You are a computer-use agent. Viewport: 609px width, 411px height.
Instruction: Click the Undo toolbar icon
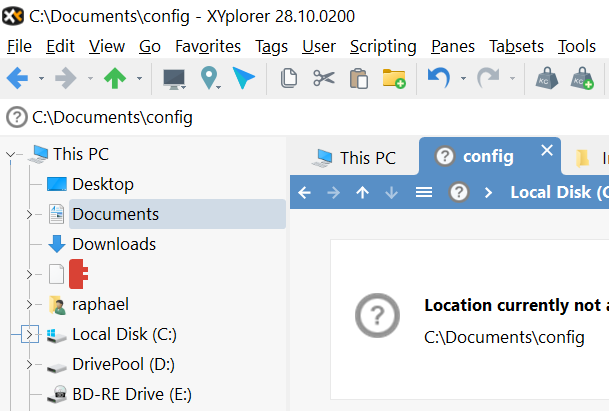[x=437, y=78]
